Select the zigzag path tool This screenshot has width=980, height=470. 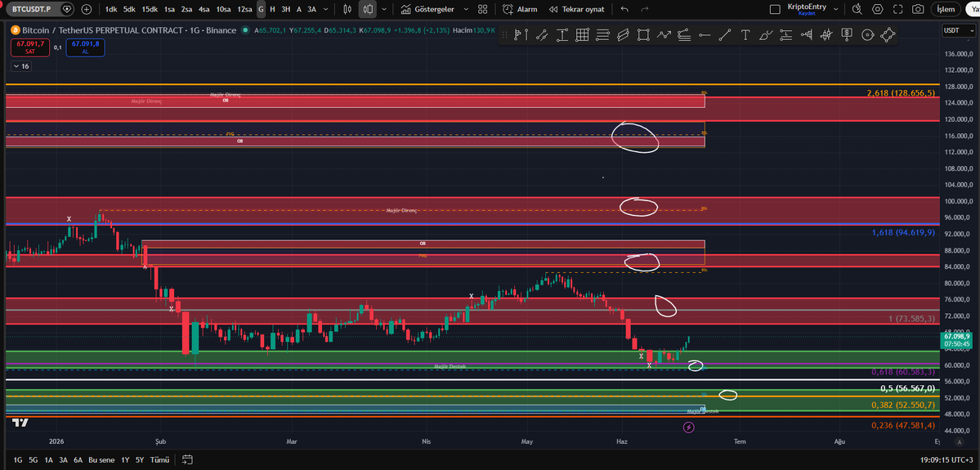(x=663, y=35)
